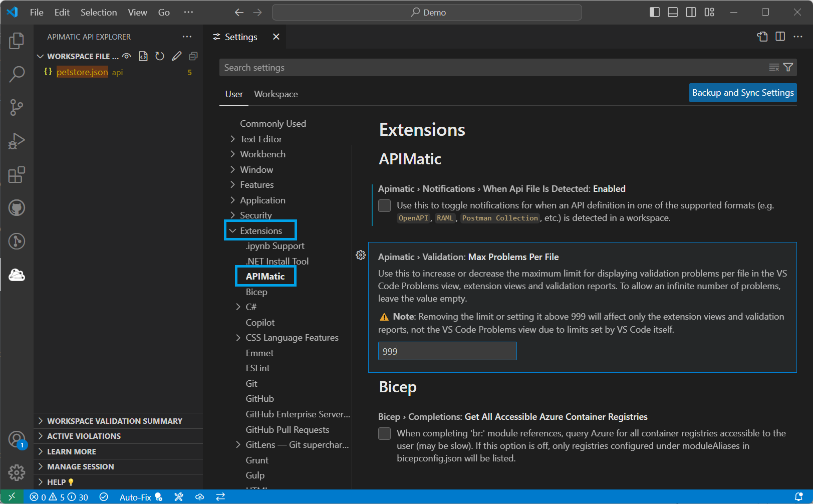Open notifications bell in status bar
Viewport: 813px width, 504px height.
point(799,497)
